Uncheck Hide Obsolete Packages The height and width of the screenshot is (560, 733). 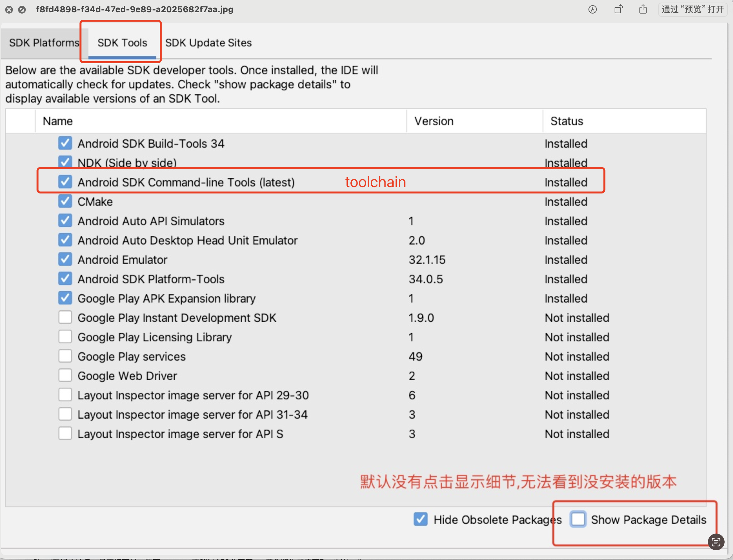point(420,519)
